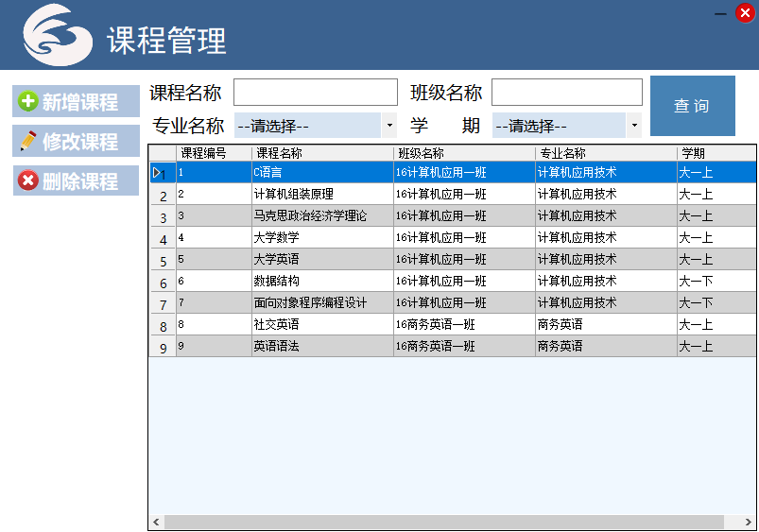Screen dimensions: 759x532
Task: Click the horizontal scrollbar thumb
Action: 444,522
